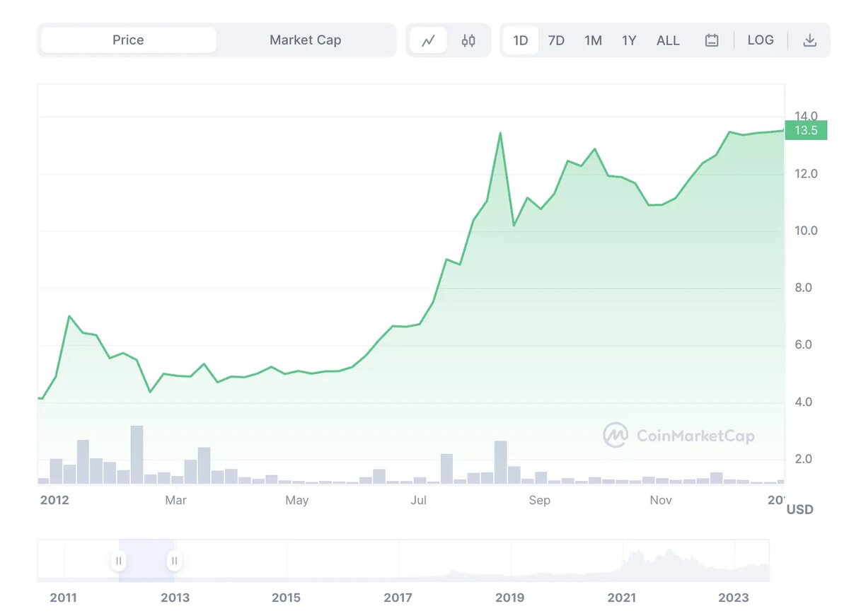
Task: Switch to line chart view
Action: [x=428, y=40]
